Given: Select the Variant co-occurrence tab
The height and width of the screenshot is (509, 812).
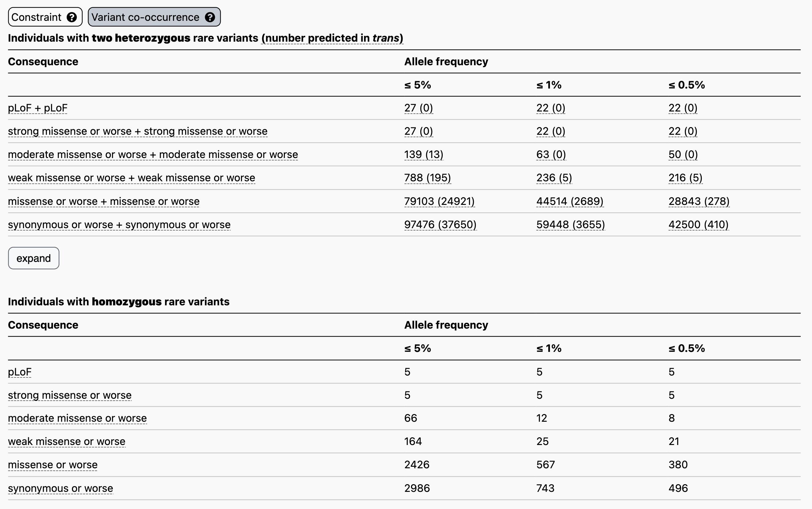Looking at the screenshot, I should (145, 17).
